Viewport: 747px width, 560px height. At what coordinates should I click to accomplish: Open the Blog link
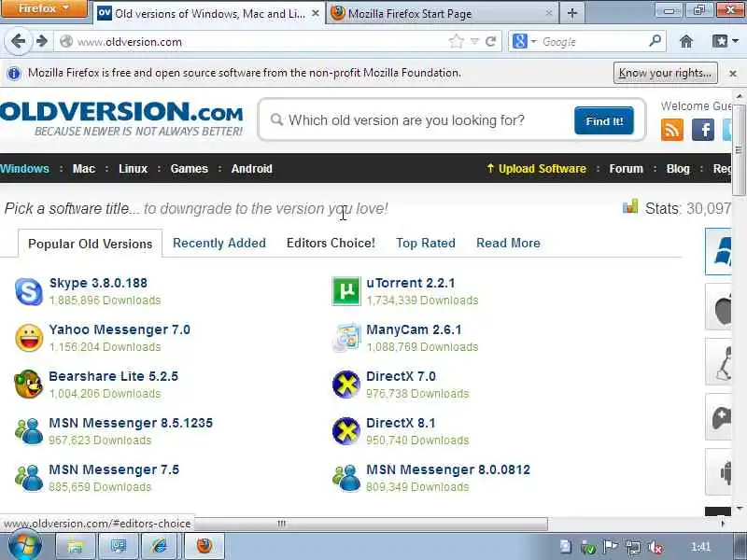[678, 169]
